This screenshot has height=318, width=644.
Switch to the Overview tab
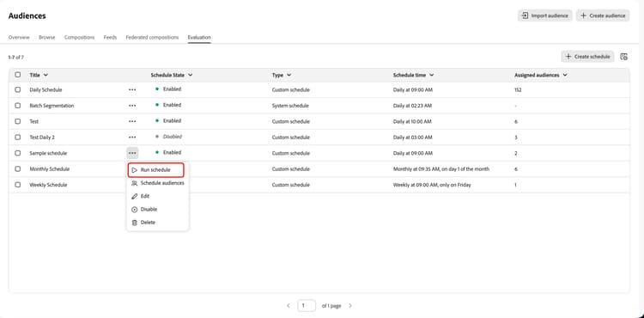tap(19, 38)
